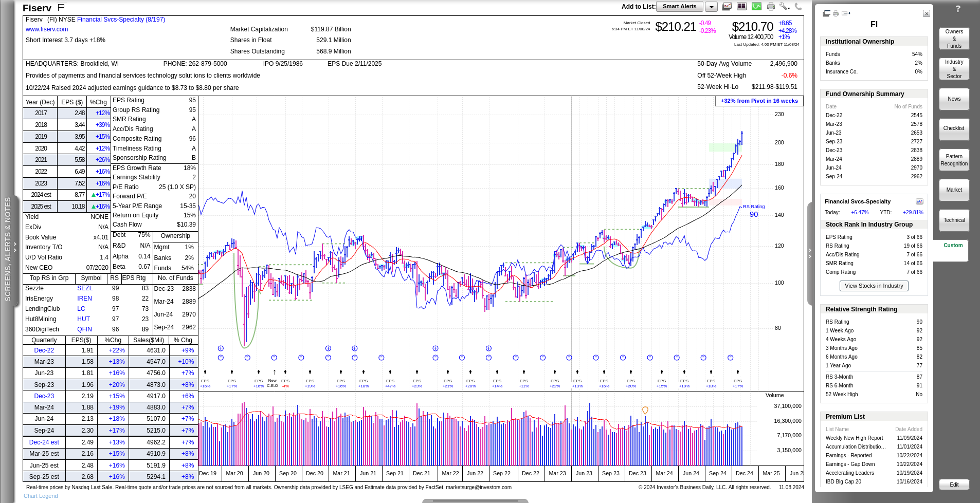Click the phone contact icon
The height and width of the screenshot is (503, 980).
[798, 6]
